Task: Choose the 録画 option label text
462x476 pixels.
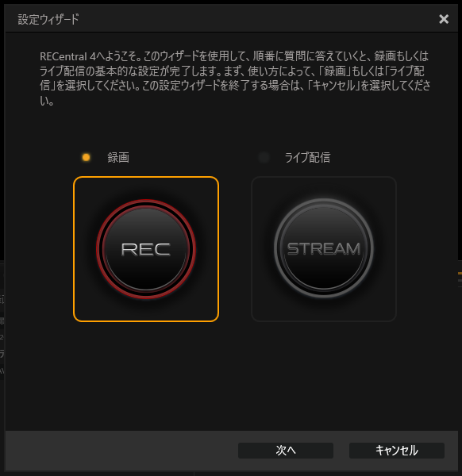Action: pyautogui.click(x=118, y=157)
